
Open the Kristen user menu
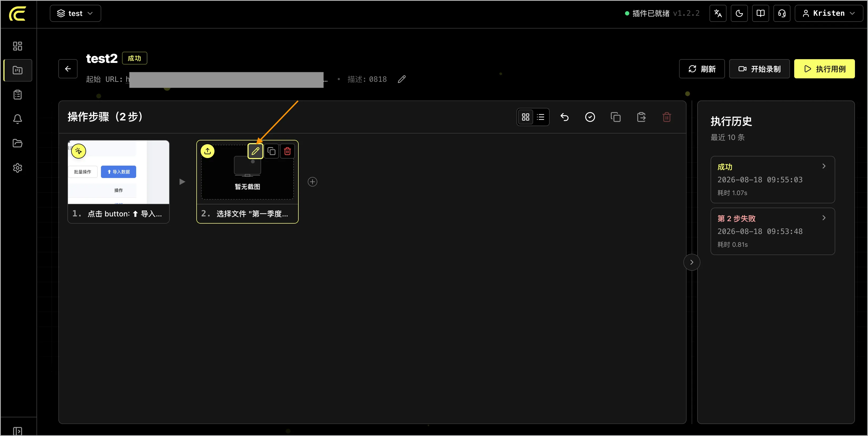pyautogui.click(x=829, y=14)
